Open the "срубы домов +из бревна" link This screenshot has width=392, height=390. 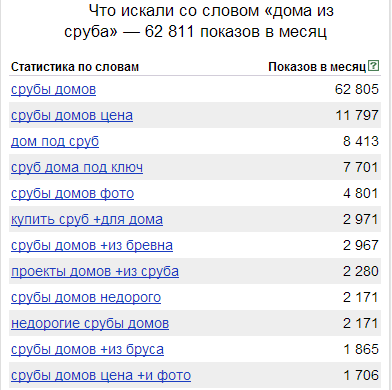point(92,246)
